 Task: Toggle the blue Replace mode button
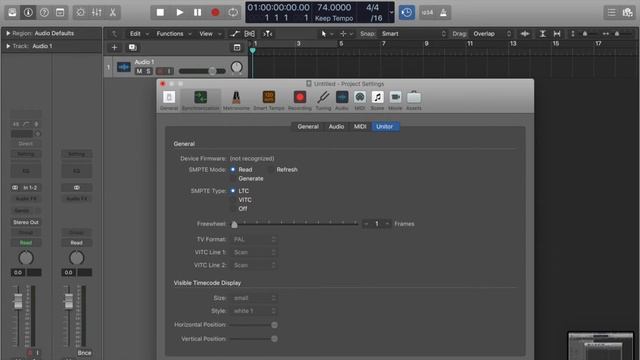point(407,12)
